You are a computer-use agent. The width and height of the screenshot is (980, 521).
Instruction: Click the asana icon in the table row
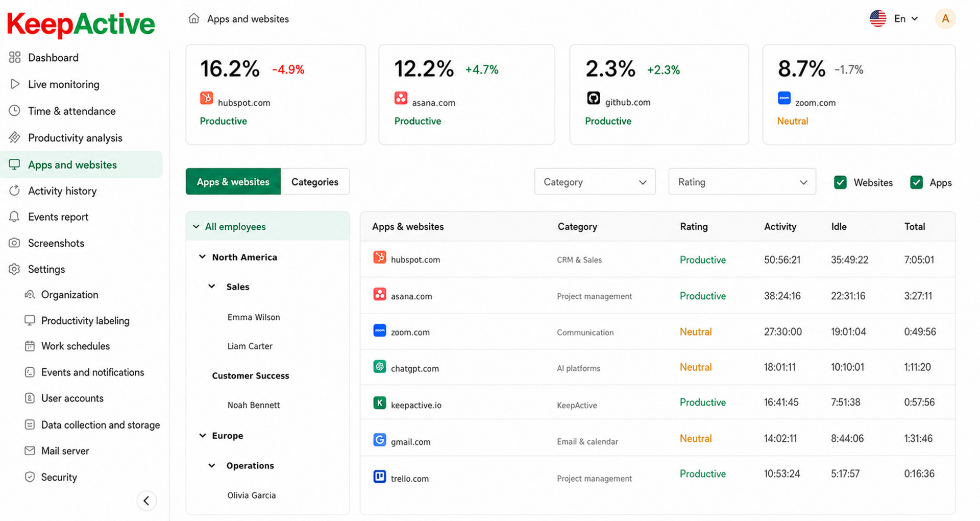[380, 294]
